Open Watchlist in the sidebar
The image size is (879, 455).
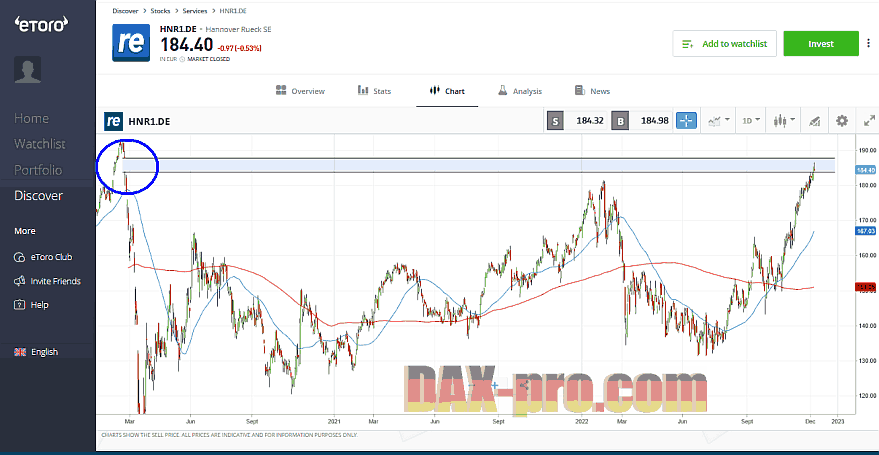(40, 144)
